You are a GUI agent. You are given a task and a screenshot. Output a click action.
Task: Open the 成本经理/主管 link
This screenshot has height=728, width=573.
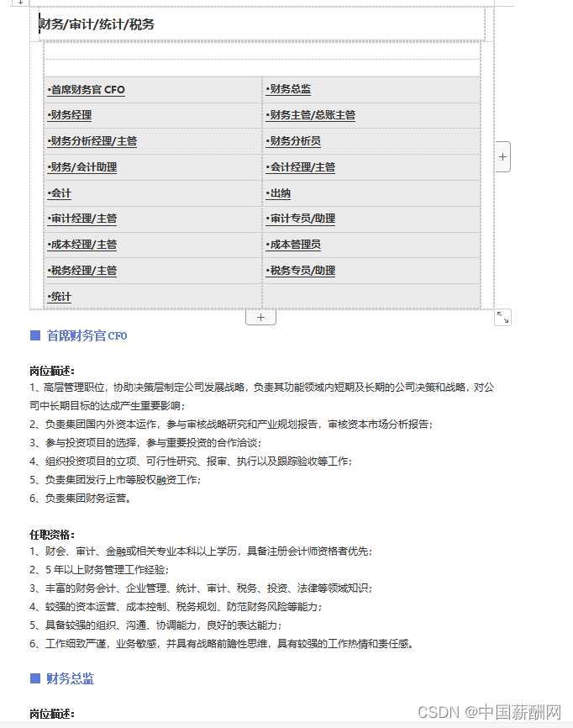(x=81, y=245)
